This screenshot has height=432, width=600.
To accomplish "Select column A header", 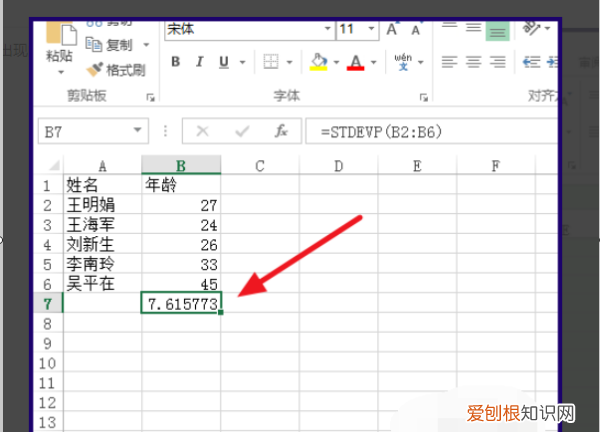I will (x=103, y=165).
